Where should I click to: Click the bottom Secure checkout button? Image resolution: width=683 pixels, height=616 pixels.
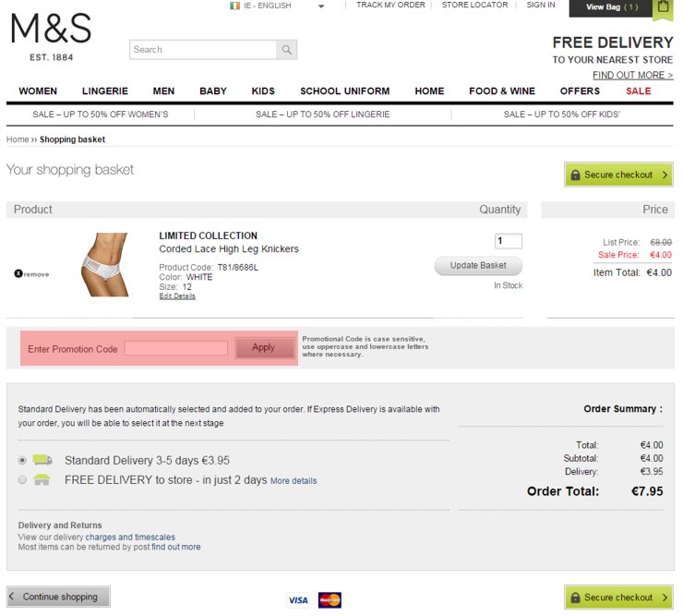(618, 598)
